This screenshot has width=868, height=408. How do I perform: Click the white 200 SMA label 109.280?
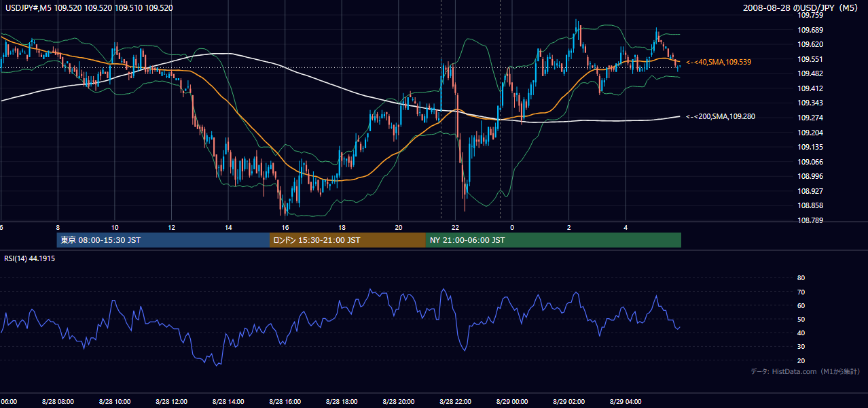click(721, 116)
